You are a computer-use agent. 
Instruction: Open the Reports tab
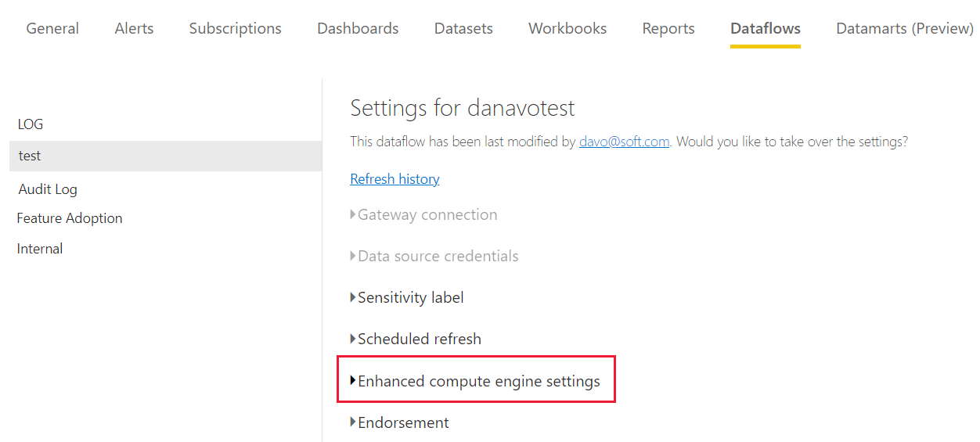pos(668,29)
